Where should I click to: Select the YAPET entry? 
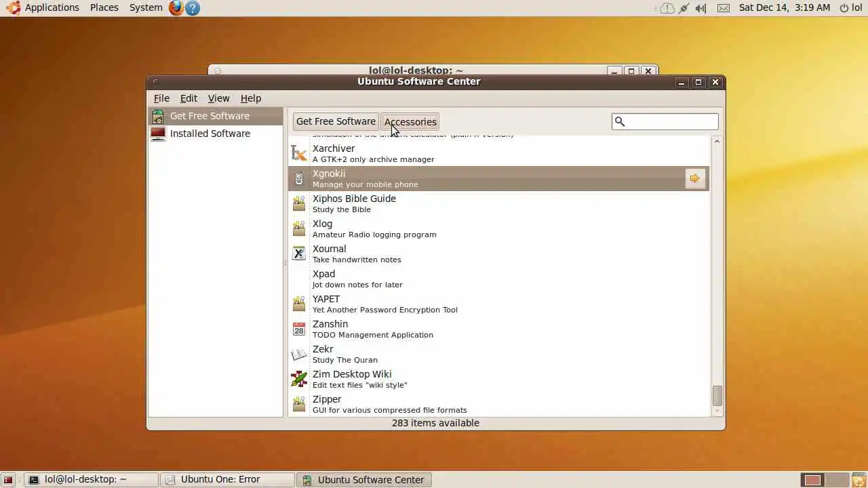tap(499, 304)
